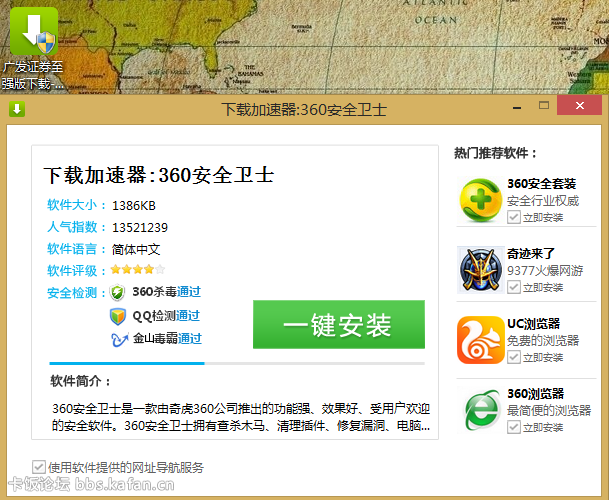Click the 安全检测 label

(x=76, y=293)
